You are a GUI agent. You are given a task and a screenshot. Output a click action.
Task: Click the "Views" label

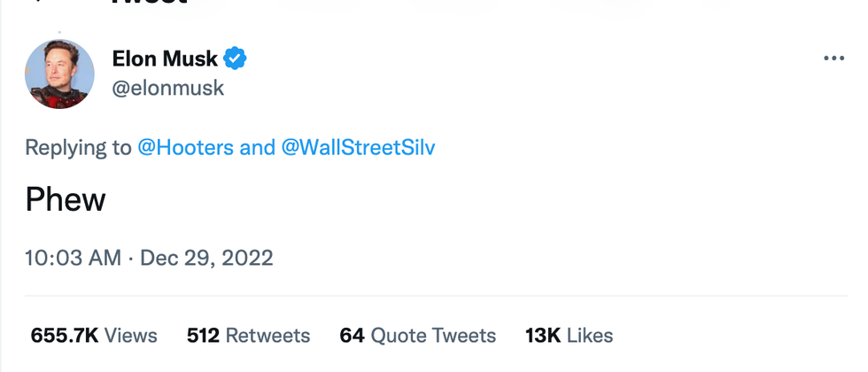pos(131,336)
